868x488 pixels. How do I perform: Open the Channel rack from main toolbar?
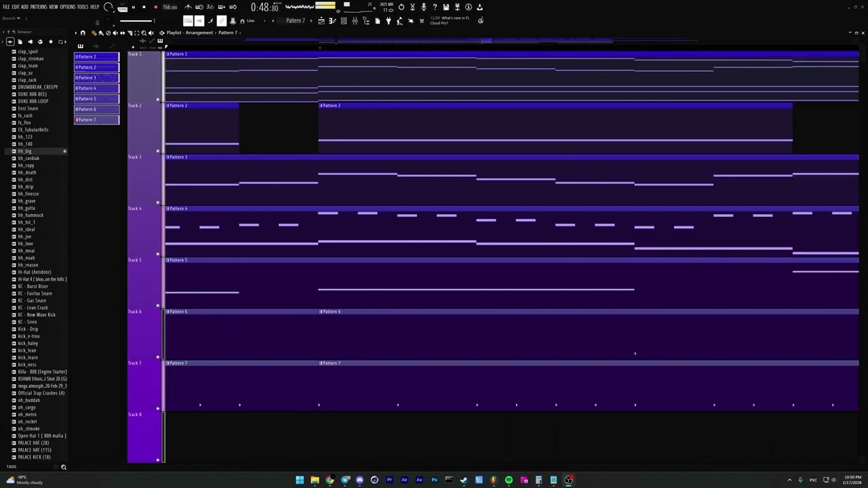click(x=343, y=21)
